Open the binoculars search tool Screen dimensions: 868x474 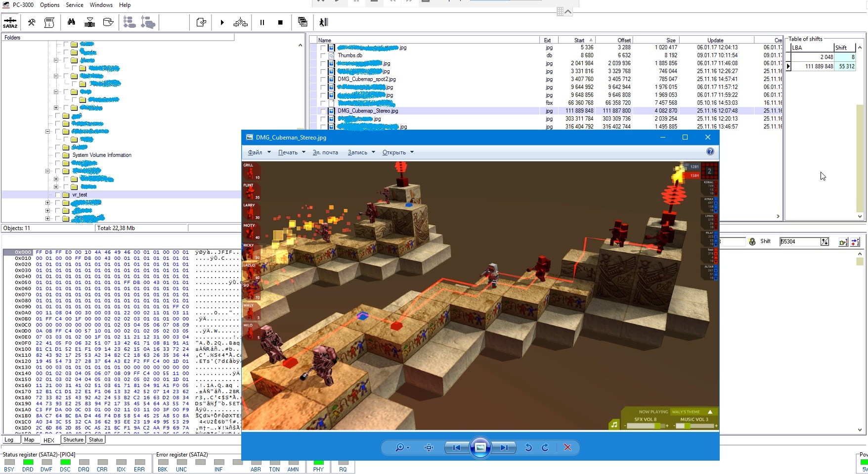[x=71, y=22]
